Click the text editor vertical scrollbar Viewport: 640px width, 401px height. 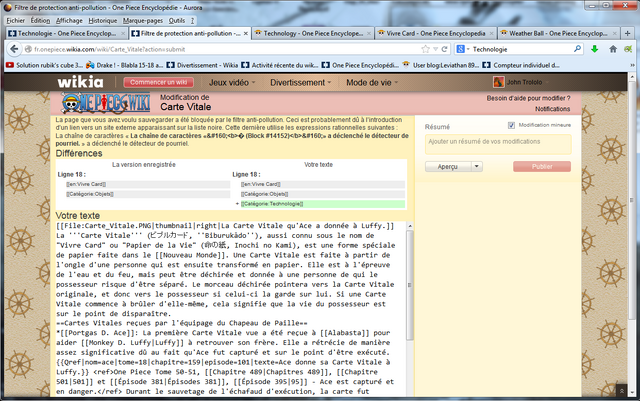[x=410, y=286]
